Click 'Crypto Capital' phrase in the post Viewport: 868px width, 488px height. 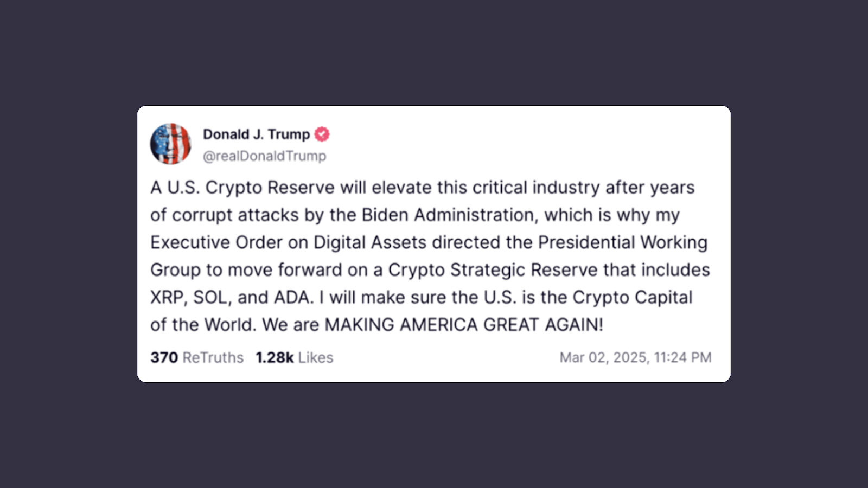tap(633, 297)
